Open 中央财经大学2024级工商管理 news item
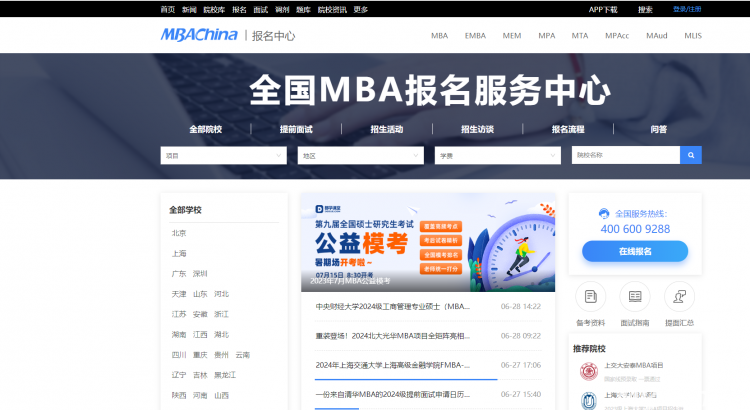This screenshot has height=410, width=750. coord(393,307)
